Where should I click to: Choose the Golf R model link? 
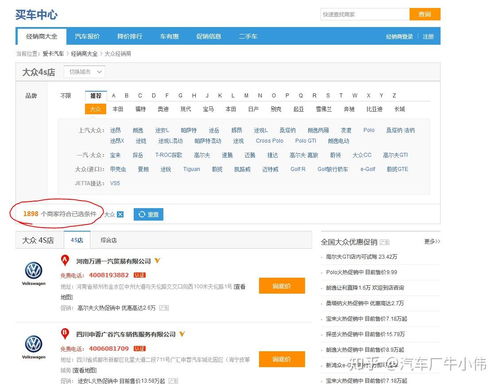(298, 169)
